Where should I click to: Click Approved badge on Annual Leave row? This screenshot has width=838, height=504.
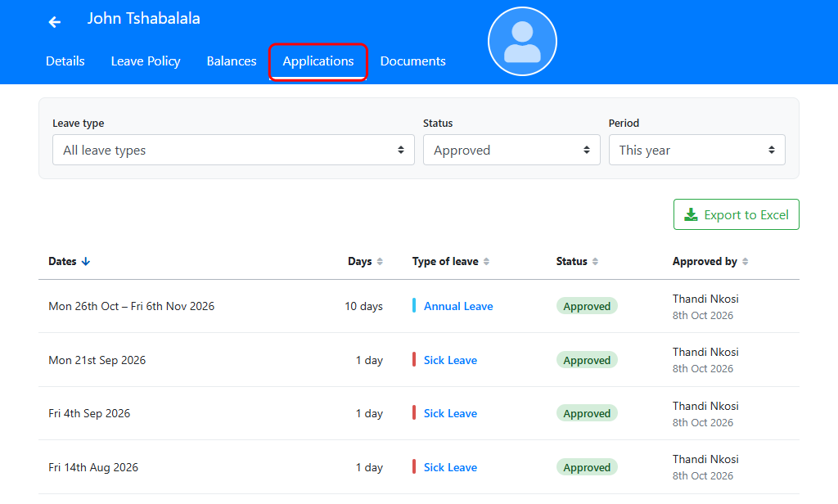click(587, 306)
